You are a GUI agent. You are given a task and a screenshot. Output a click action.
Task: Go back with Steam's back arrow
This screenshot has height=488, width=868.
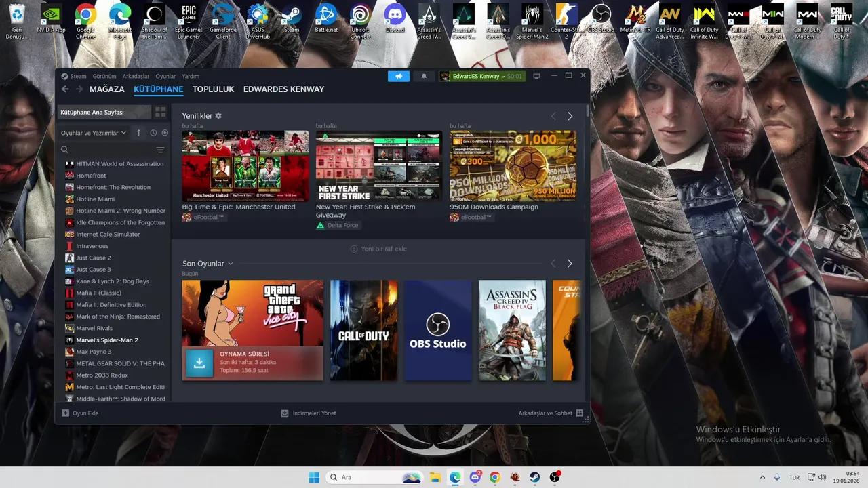click(x=65, y=89)
